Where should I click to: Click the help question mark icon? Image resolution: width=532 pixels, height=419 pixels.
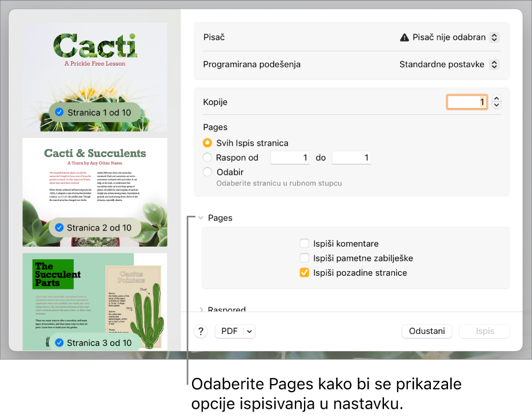click(201, 331)
